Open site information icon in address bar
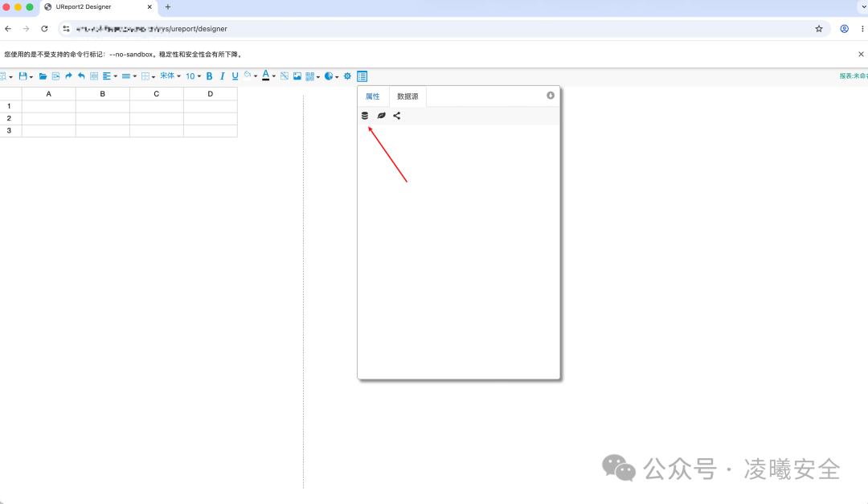Viewport: 868px width, 504px height. click(x=66, y=29)
